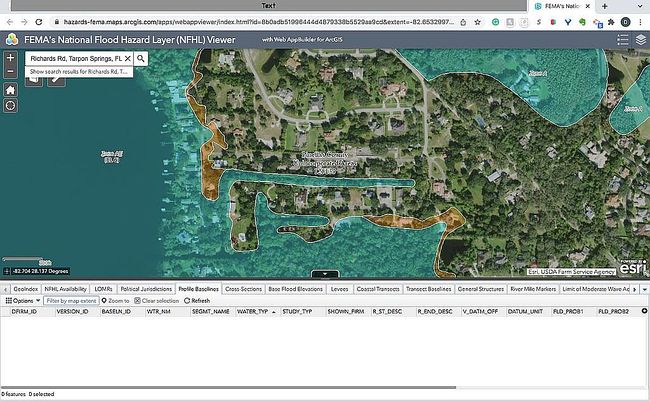Switch to the Political Jurisdictions tab
The height and width of the screenshot is (401, 650).
coord(146,289)
